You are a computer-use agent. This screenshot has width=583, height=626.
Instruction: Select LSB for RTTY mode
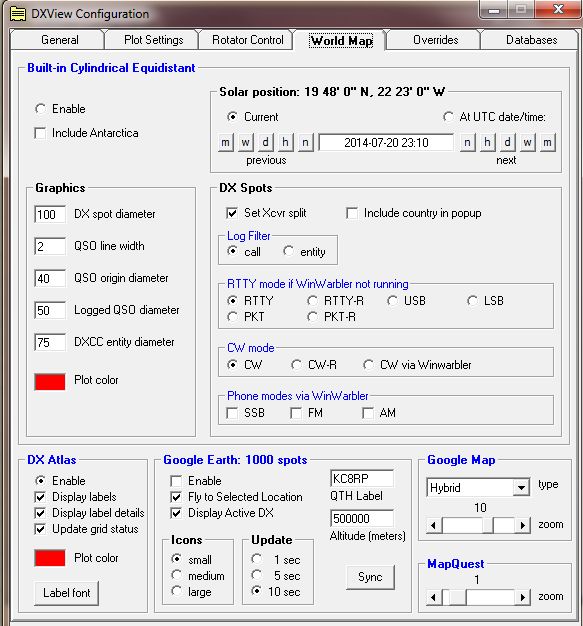pyautogui.click(x=472, y=300)
